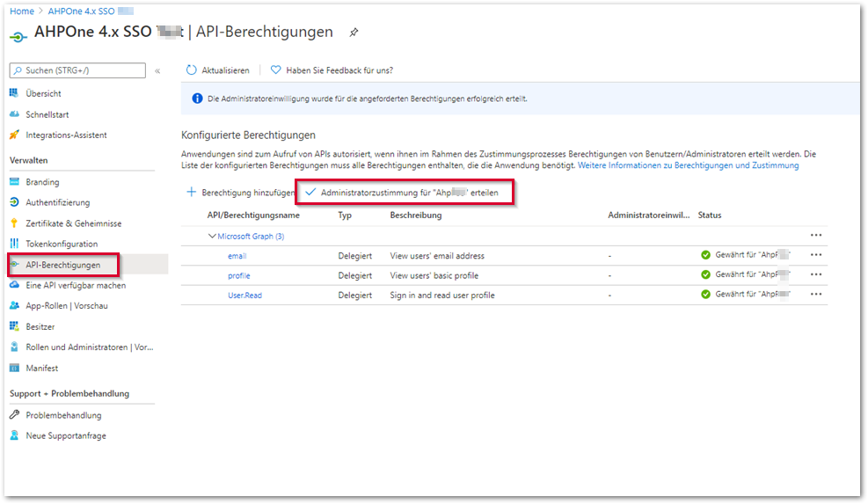This screenshot has width=868, height=504.
Task: Open App-Rollen | Vorschau
Action: [x=67, y=306]
